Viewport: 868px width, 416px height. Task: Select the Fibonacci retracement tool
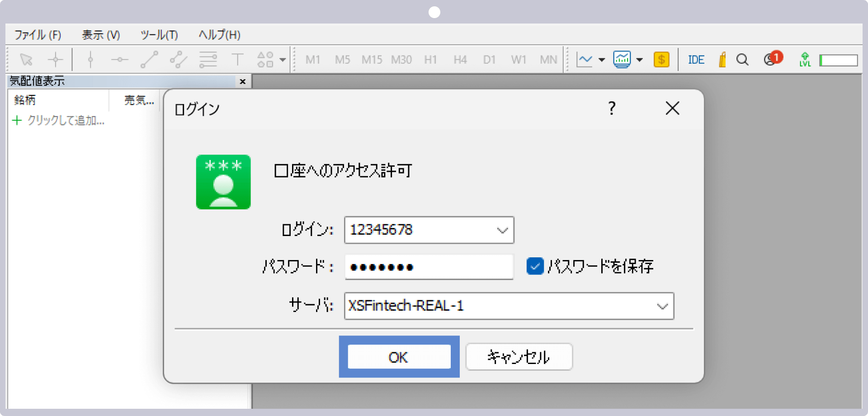pos(208,59)
